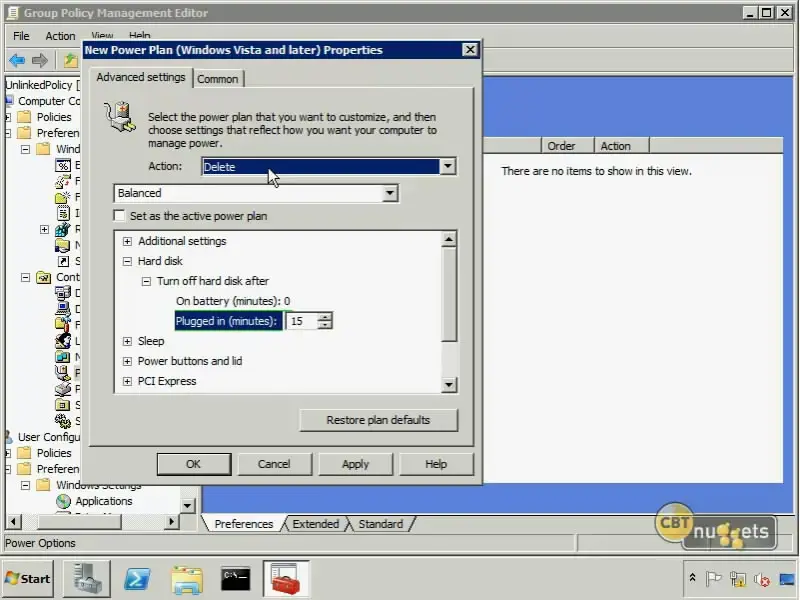800x600 pixels.
Task: Select the Computer Configuration node icon
Action: click(x=9, y=101)
